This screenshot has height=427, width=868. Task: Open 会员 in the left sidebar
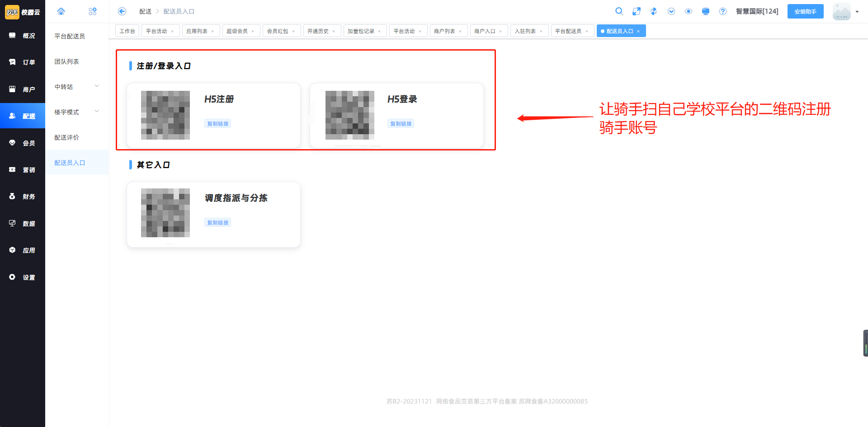23,143
